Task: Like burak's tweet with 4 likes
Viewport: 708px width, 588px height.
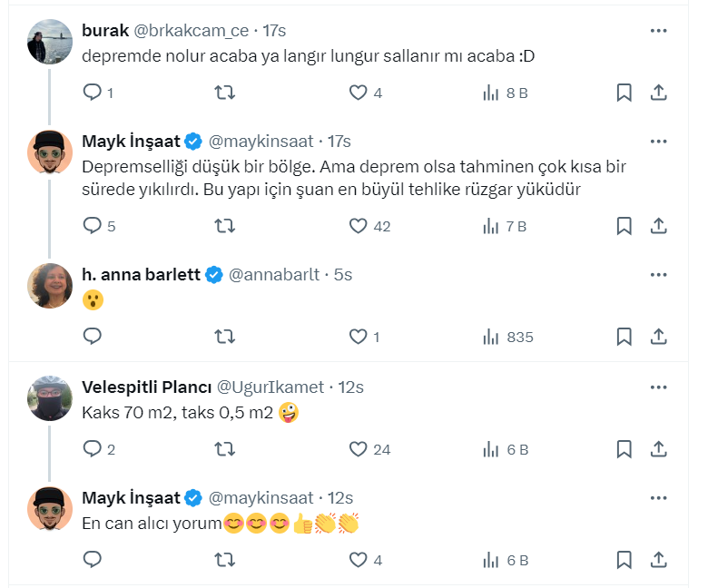Action: coord(358,92)
